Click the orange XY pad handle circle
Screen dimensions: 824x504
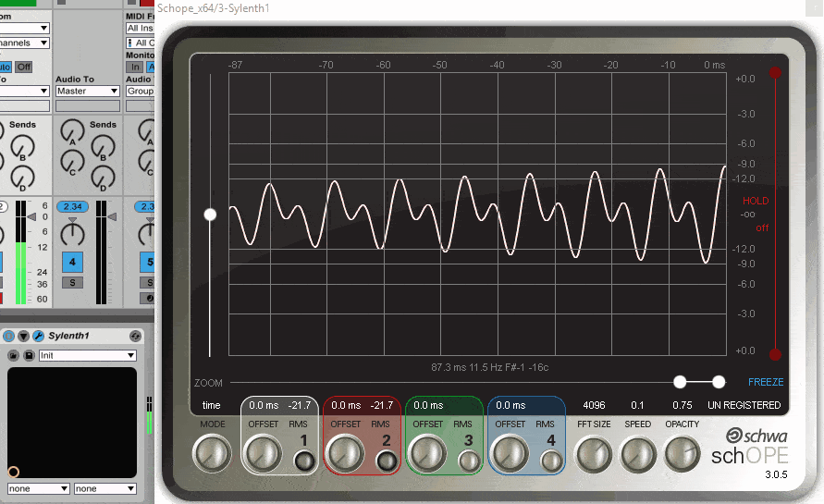14,472
